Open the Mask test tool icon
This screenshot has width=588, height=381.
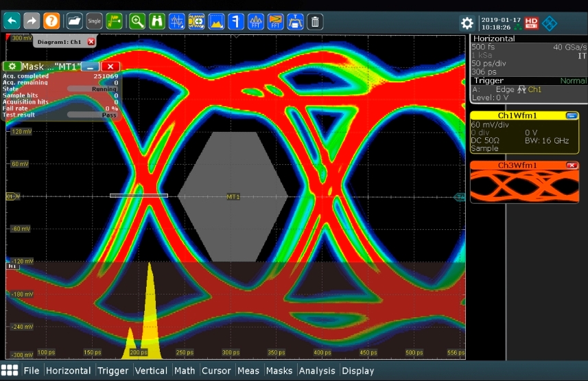pos(196,21)
